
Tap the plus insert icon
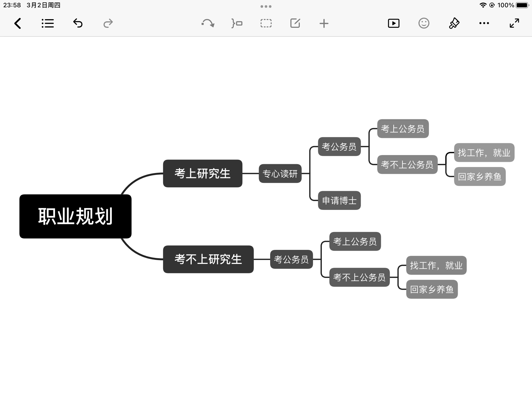coord(324,23)
